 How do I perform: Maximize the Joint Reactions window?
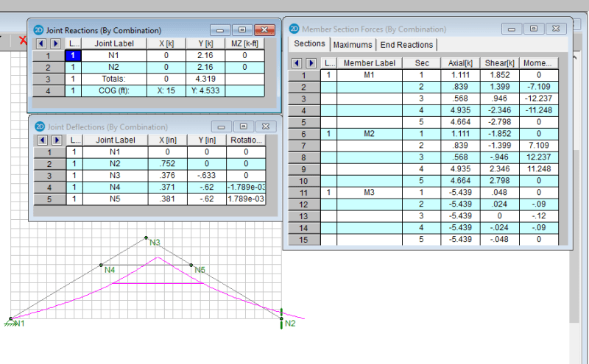pos(242,29)
